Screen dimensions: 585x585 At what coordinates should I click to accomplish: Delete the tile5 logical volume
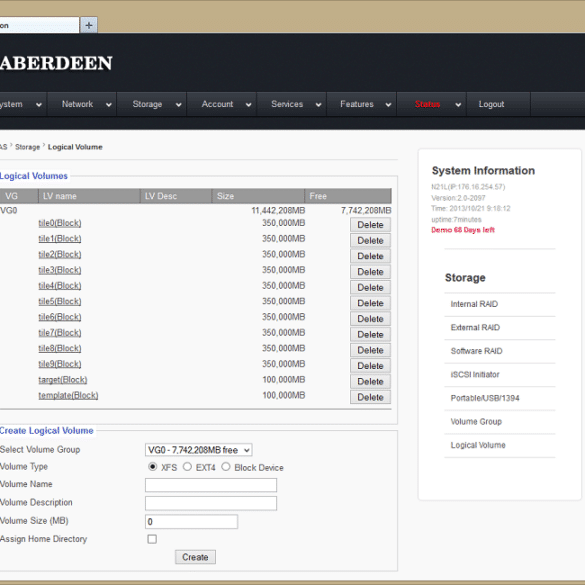point(370,303)
